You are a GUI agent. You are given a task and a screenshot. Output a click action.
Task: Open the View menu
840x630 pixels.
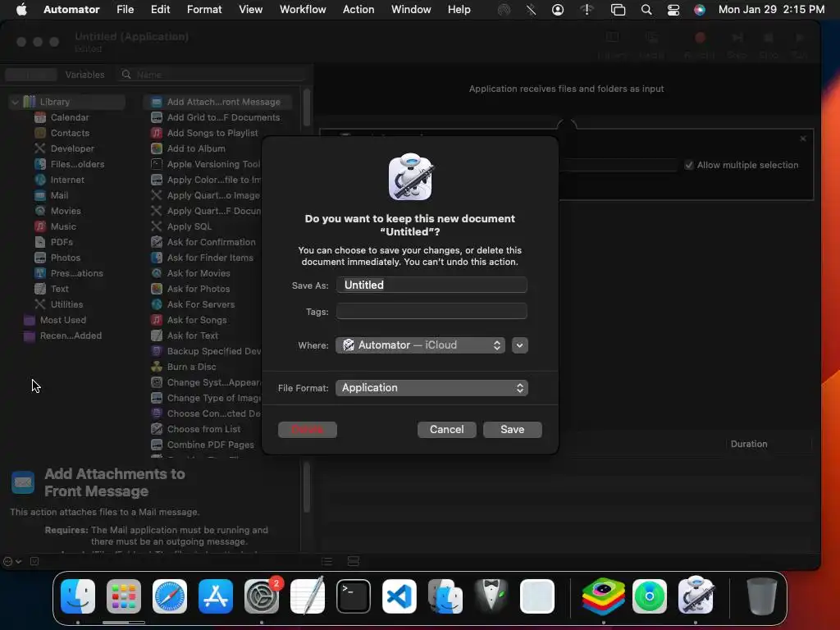tap(251, 10)
